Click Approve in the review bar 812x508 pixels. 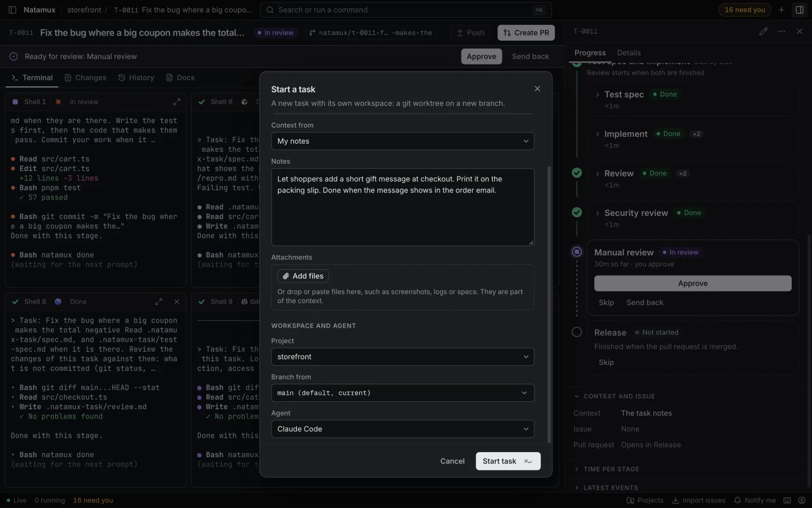click(x=481, y=56)
